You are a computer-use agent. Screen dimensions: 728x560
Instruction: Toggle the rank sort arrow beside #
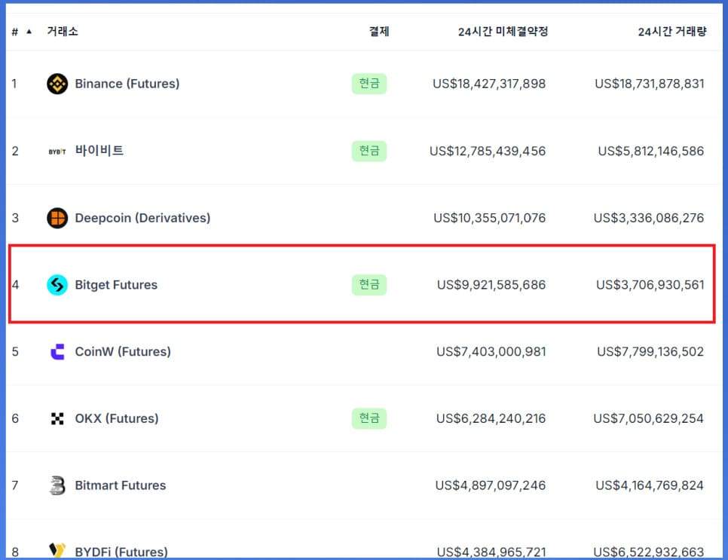(x=29, y=32)
